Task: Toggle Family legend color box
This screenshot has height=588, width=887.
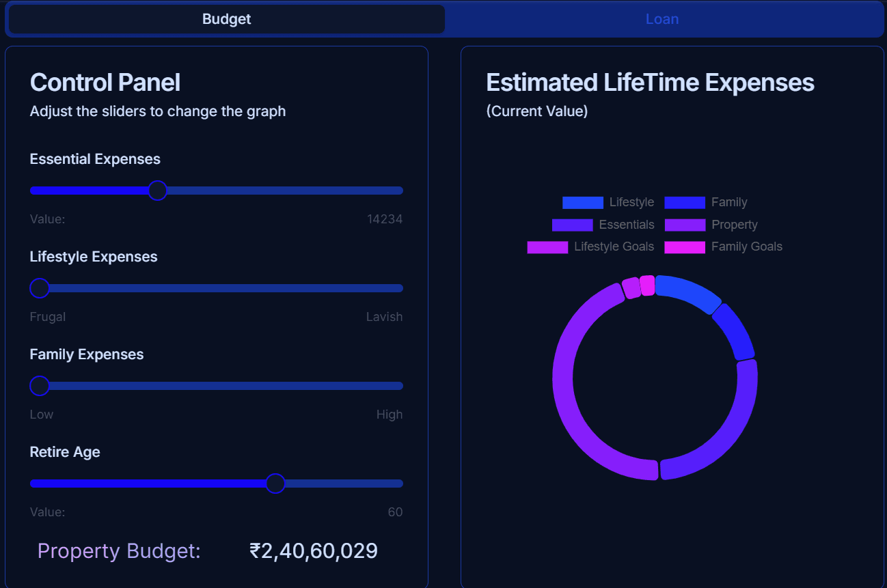Action: pyautogui.click(x=685, y=203)
